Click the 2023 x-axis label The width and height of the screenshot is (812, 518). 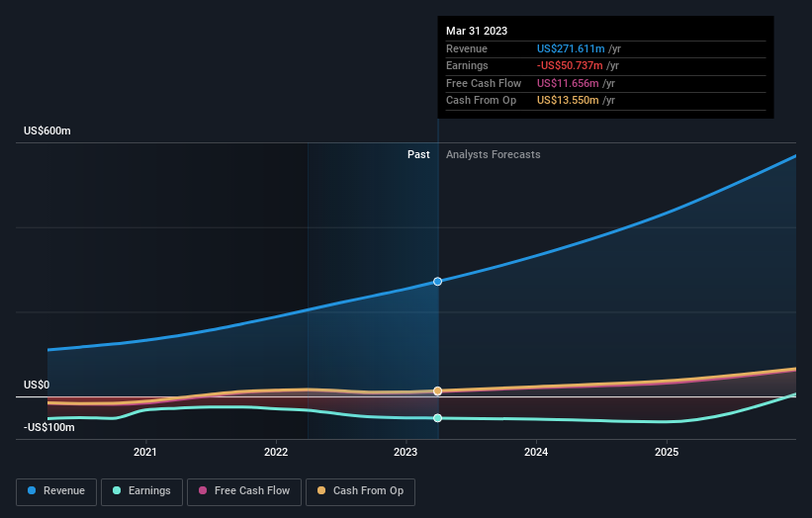406,452
